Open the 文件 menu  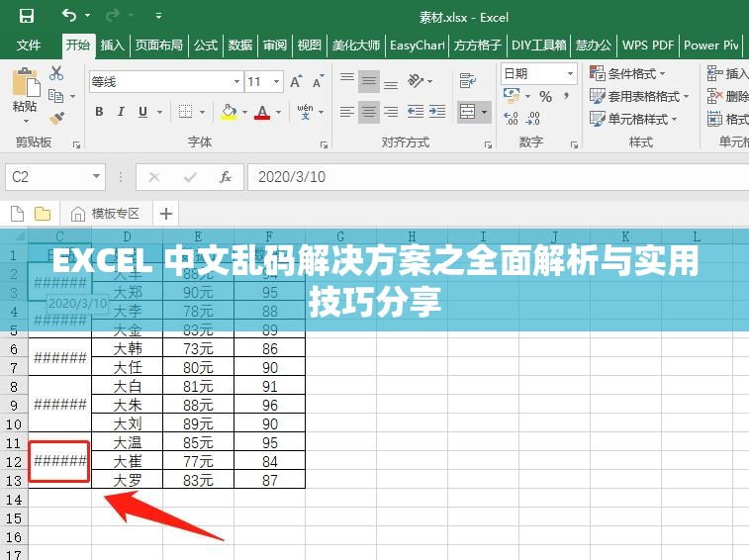(29, 46)
